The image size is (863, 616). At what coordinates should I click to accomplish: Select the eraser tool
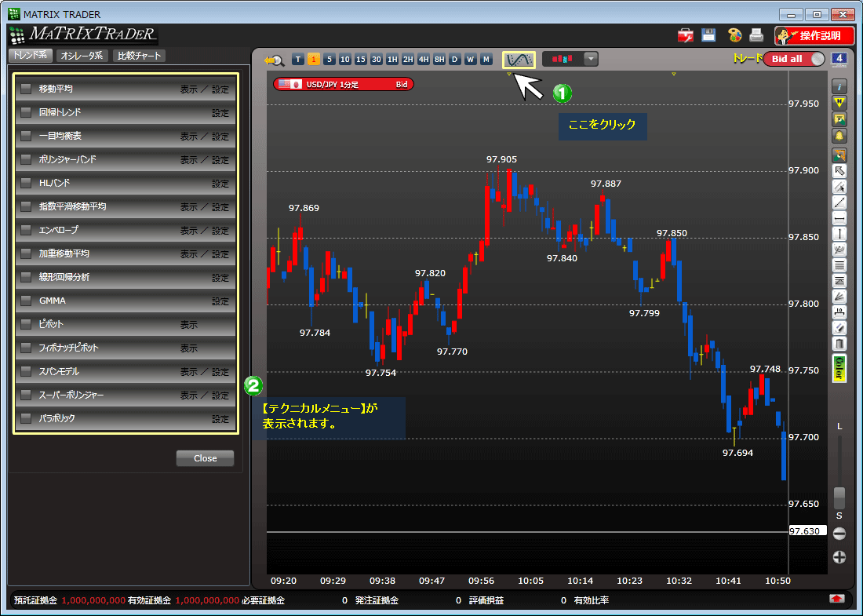839,329
